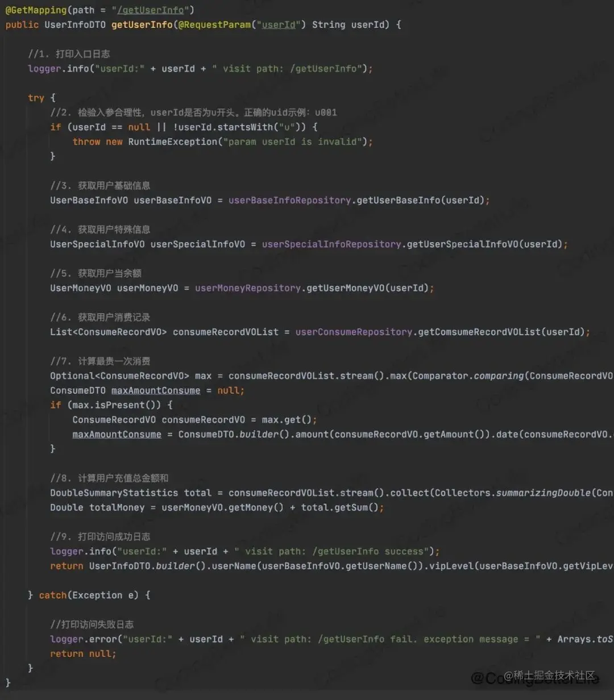
Task: Click the getUserInfo method name
Action: coord(142,24)
